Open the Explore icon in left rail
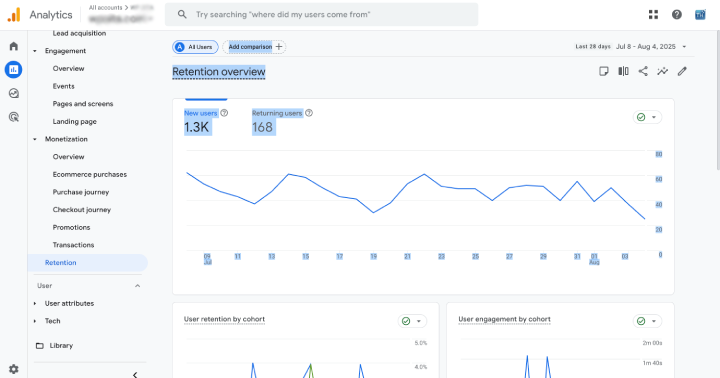The width and height of the screenshot is (720, 378). point(14,93)
